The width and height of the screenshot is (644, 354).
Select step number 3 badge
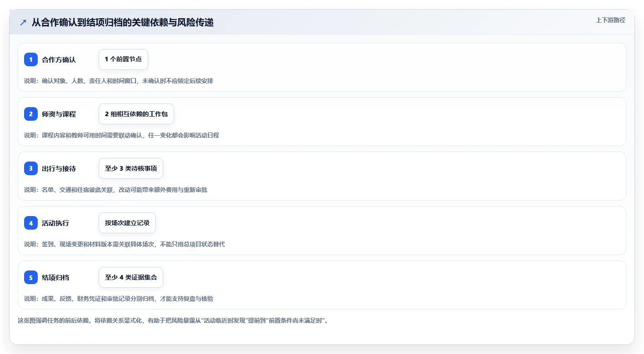[x=31, y=168]
